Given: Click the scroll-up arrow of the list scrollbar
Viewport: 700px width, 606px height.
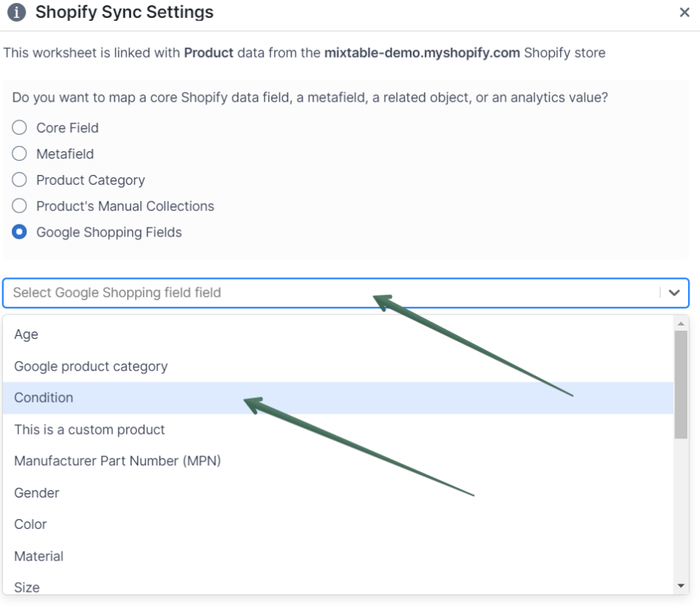Looking at the screenshot, I should (x=681, y=323).
